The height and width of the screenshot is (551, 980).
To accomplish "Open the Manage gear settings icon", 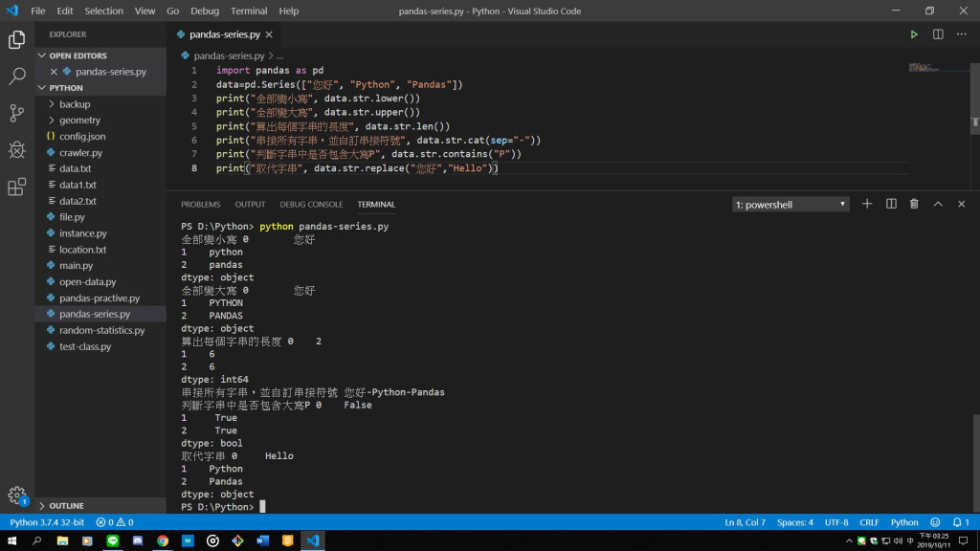I will coord(17,496).
